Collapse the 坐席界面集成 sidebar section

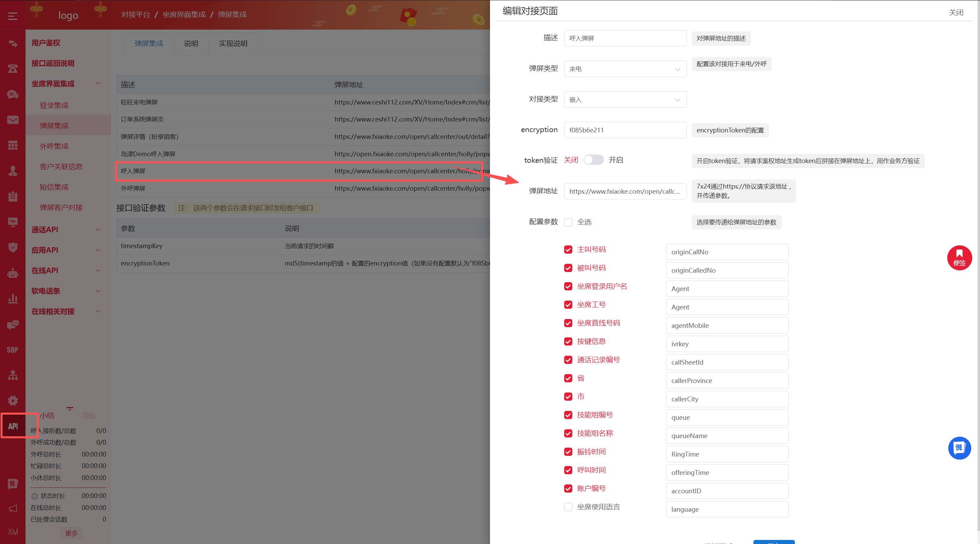(68, 84)
